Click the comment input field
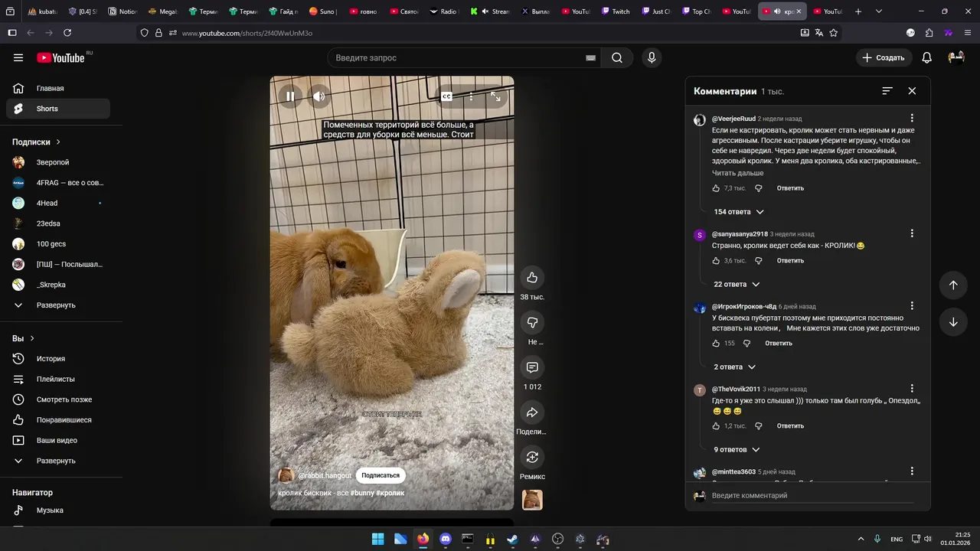 point(812,496)
